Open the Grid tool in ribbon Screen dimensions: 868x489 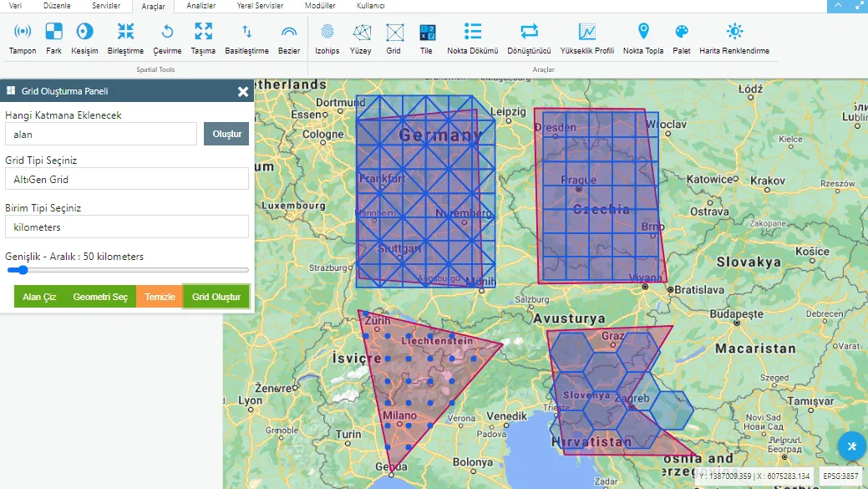tap(393, 38)
